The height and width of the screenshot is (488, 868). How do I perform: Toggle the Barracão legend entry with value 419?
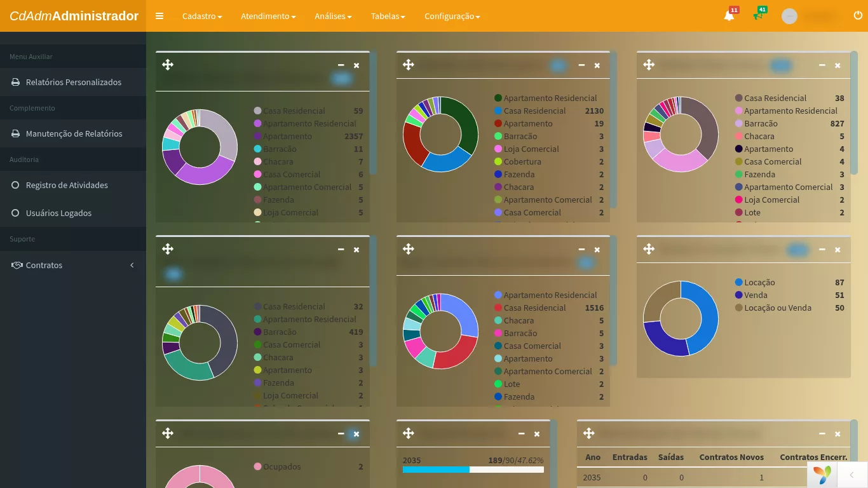click(x=308, y=332)
